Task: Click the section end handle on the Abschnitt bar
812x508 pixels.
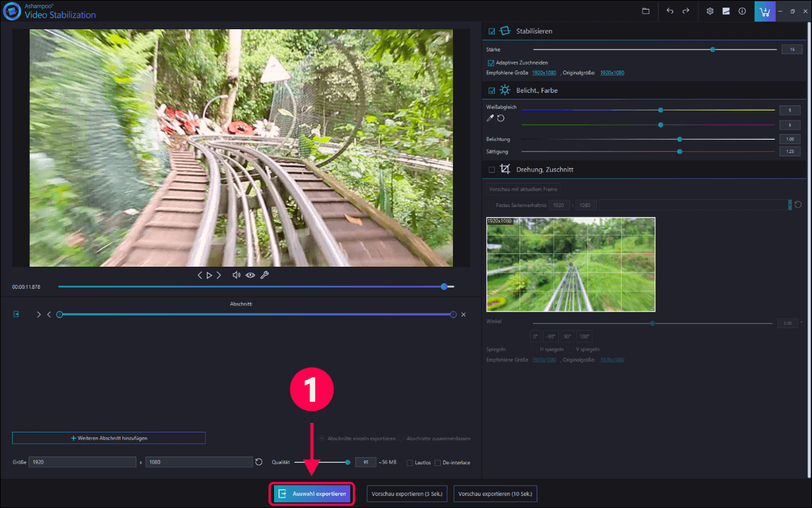Action: point(453,314)
